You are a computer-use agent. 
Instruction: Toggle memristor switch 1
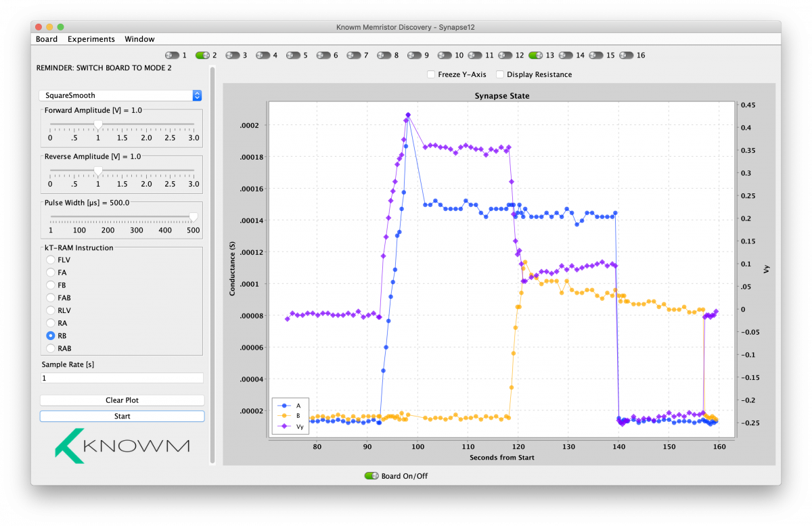point(172,55)
